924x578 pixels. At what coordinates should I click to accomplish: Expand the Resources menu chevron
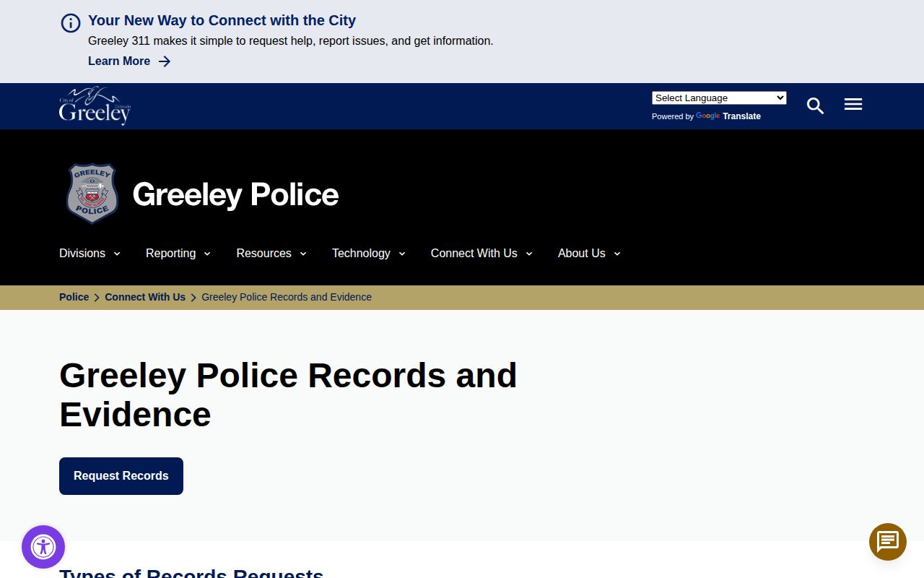[303, 254]
